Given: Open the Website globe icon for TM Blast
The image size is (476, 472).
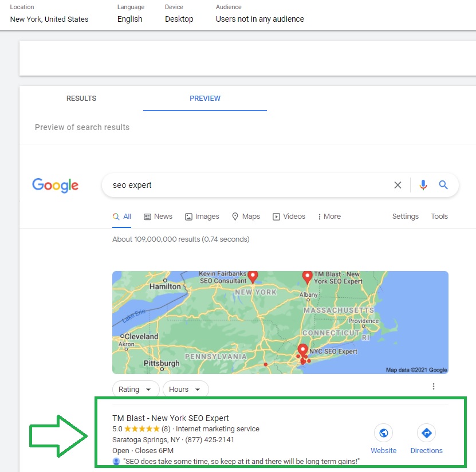Looking at the screenshot, I should [384, 433].
